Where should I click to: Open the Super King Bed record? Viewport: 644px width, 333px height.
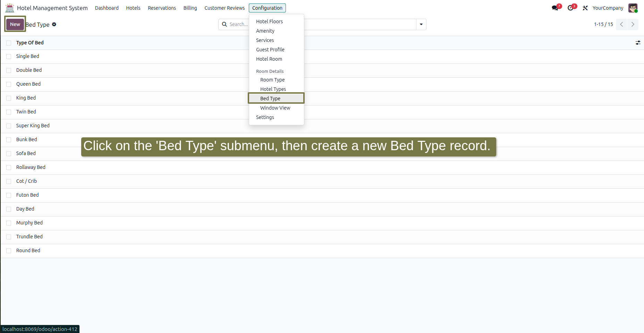(33, 126)
